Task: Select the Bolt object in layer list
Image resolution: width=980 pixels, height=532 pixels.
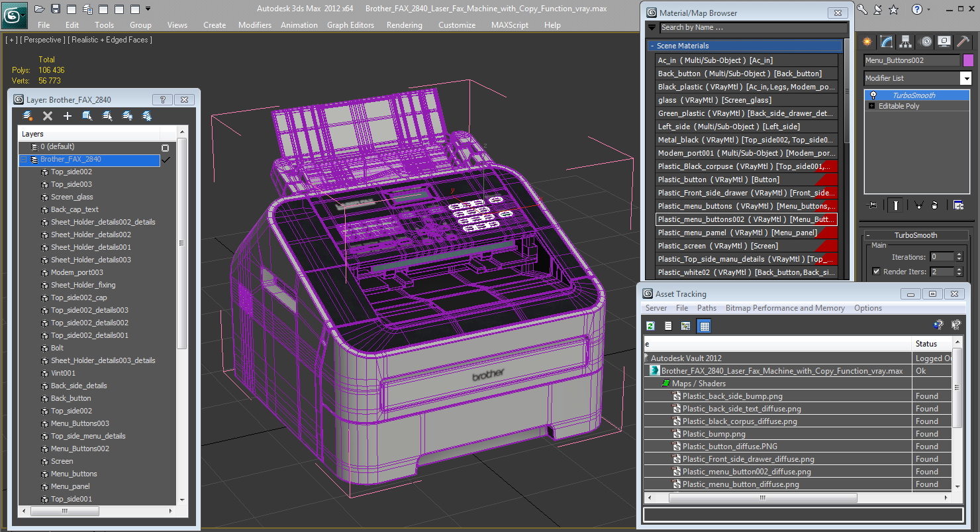Action: coord(58,348)
